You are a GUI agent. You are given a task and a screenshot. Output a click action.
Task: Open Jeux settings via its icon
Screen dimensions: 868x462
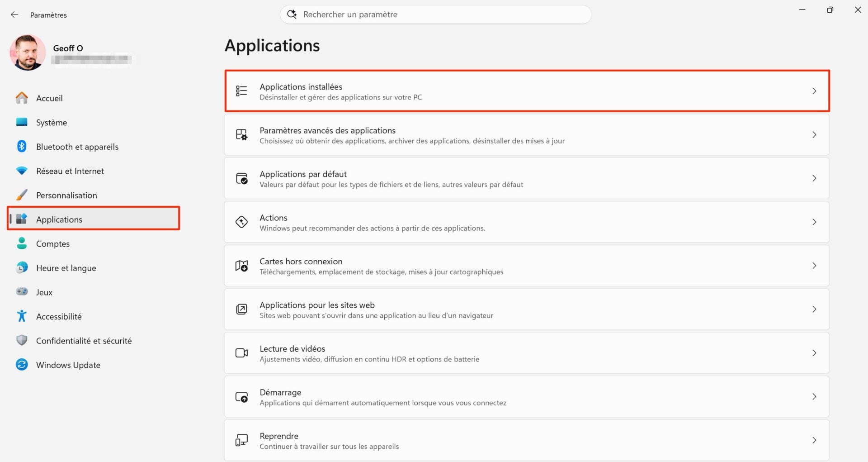[22, 292]
